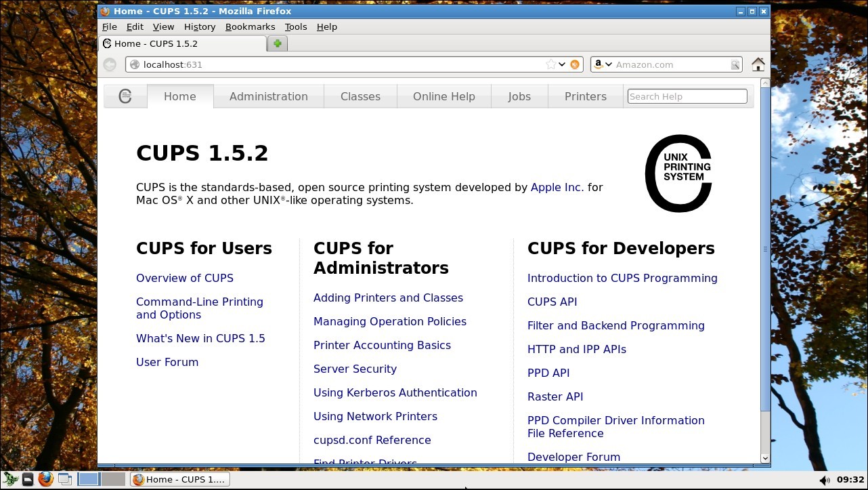Image resolution: width=868 pixels, height=490 pixels.
Task: Open Managing Operation Policies link
Action: [x=390, y=321]
